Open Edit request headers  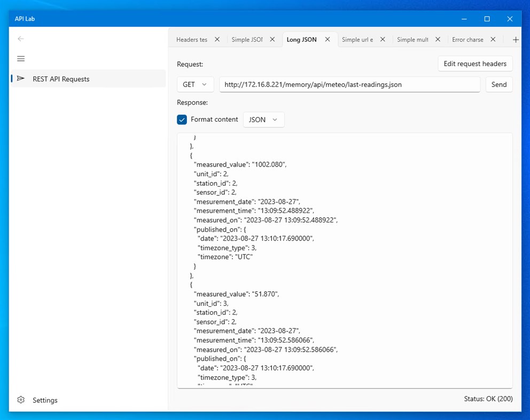pyautogui.click(x=474, y=64)
